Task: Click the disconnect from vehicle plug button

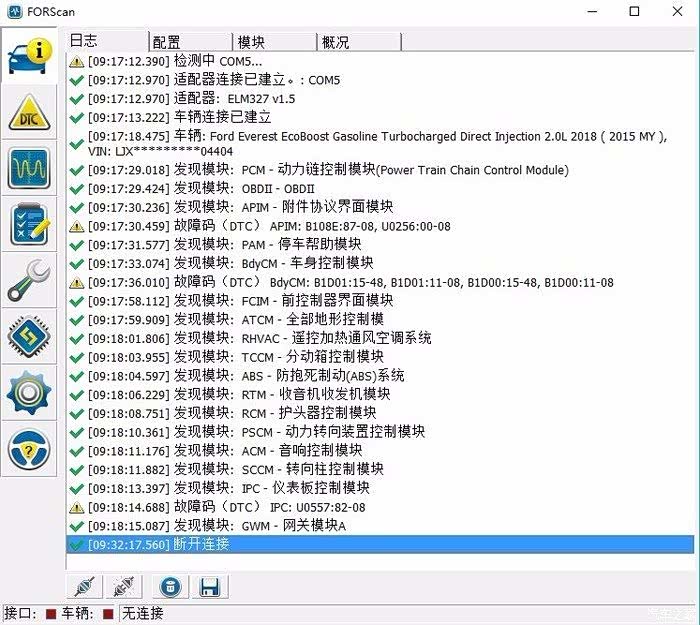Action: 124,586
